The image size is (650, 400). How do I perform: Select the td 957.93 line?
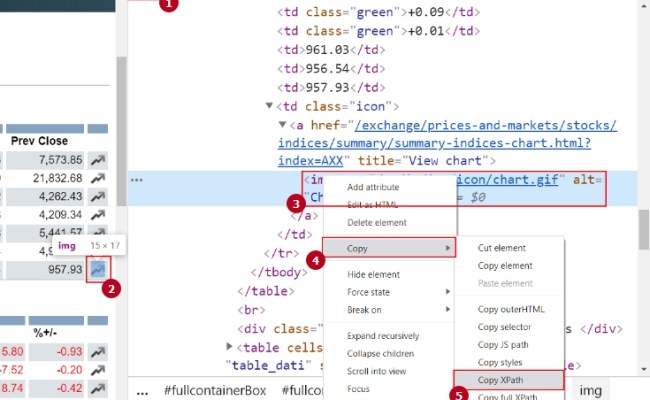click(331, 87)
